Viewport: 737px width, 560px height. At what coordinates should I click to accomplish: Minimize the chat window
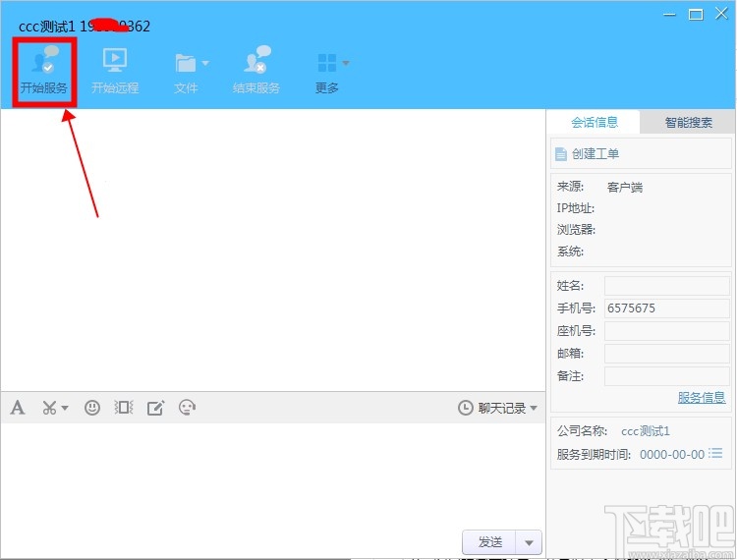[x=669, y=15]
